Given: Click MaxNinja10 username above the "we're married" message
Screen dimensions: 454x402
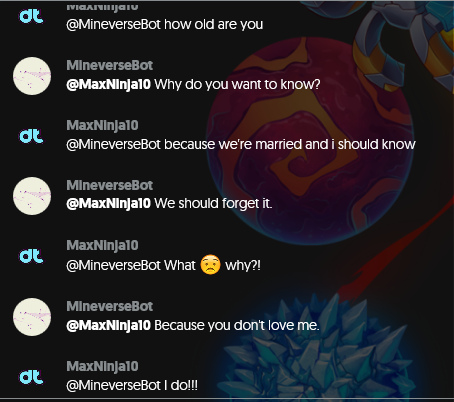Looking at the screenshot, I should 102,126.
